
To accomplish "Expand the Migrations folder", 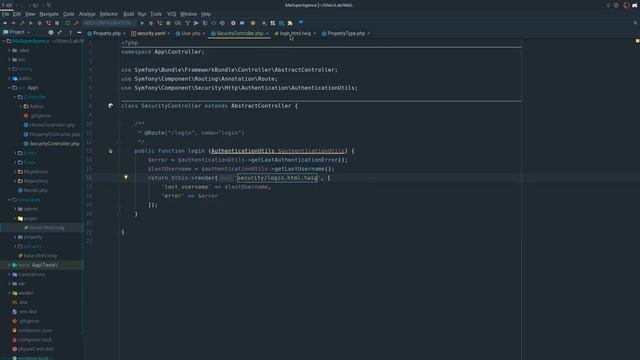I will [15, 172].
